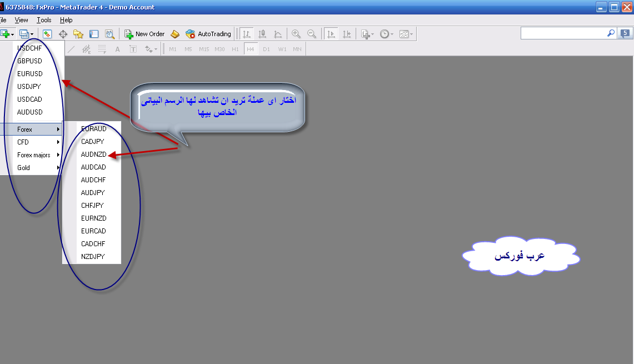The height and width of the screenshot is (364, 634).
Task: Expand the Forex majors submenu
Action: 31,155
